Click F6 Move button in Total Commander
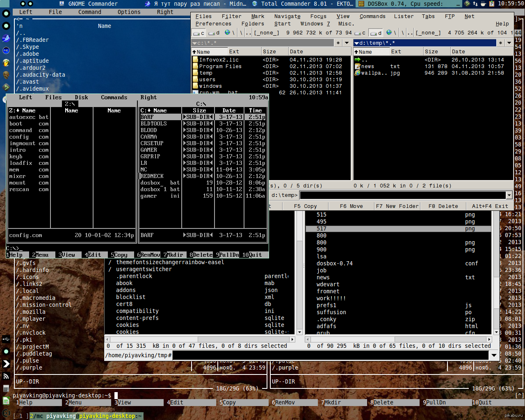This screenshot has width=525, height=420. pyautogui.click(x=351, y=206)
